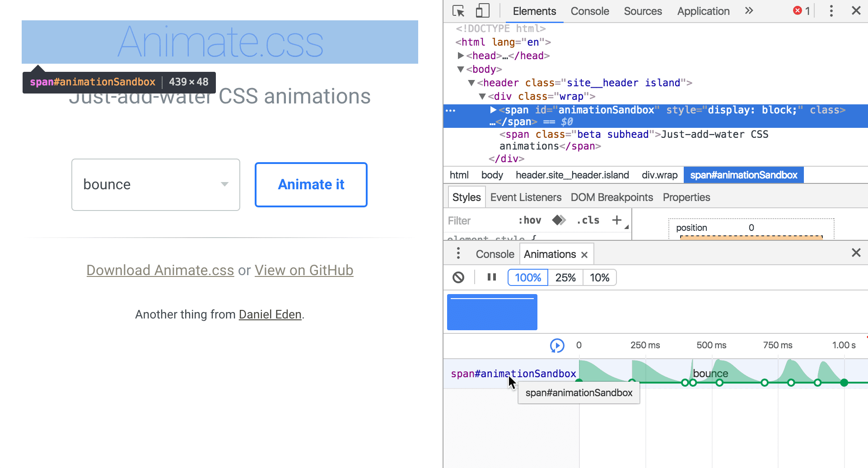This screenshot has height=468, width=868.
Task: Switch to the Event Listeners tab
Action: point(526,197)
